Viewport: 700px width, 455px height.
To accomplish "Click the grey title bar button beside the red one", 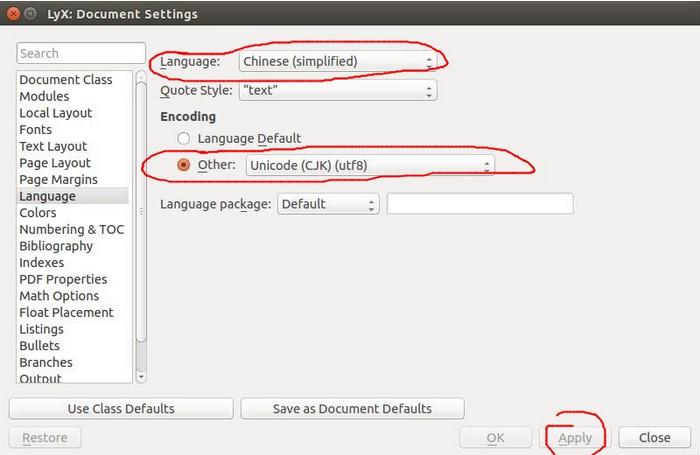I will point(30,14).
